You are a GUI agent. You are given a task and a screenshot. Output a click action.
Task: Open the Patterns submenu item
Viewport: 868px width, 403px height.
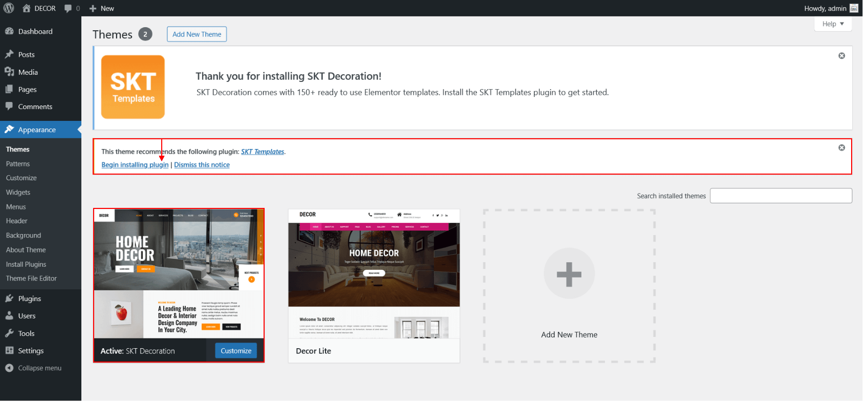click(18, 164)
